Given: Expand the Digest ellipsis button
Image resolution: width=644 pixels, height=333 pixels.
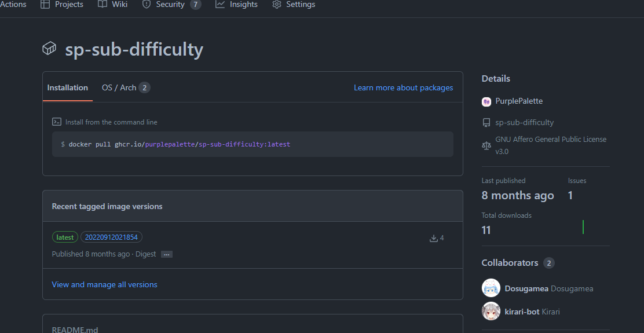Looking at the screenshot, I should tap(166, 255).
